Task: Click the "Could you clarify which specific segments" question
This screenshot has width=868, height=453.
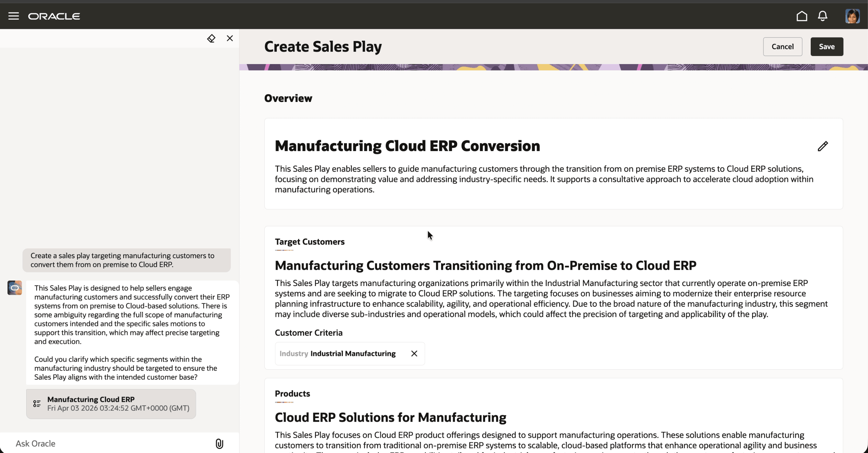Action: [126, 368]
